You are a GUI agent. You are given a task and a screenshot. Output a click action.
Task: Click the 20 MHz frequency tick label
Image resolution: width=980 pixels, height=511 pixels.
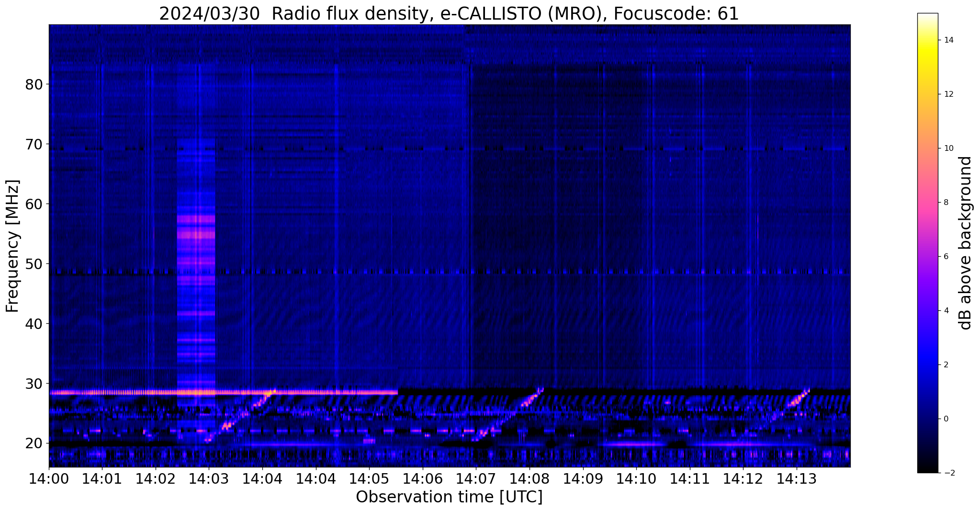coord(34,443)
